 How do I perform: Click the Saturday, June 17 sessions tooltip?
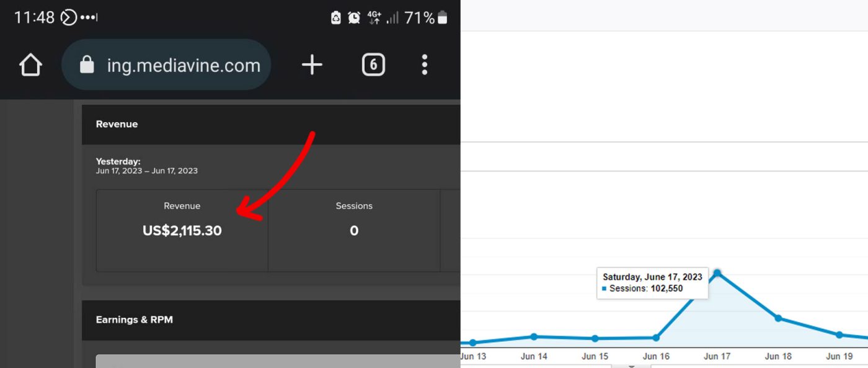[652, 283]
